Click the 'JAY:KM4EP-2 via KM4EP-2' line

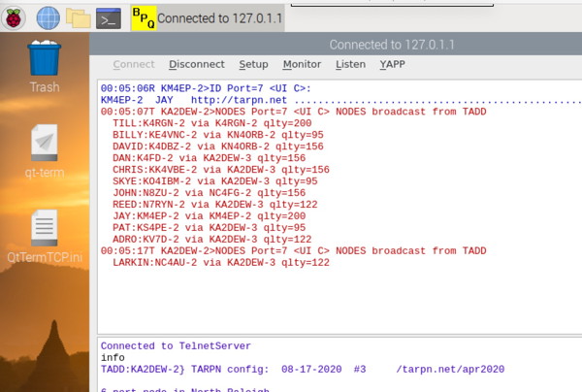[x=209, y=216]
